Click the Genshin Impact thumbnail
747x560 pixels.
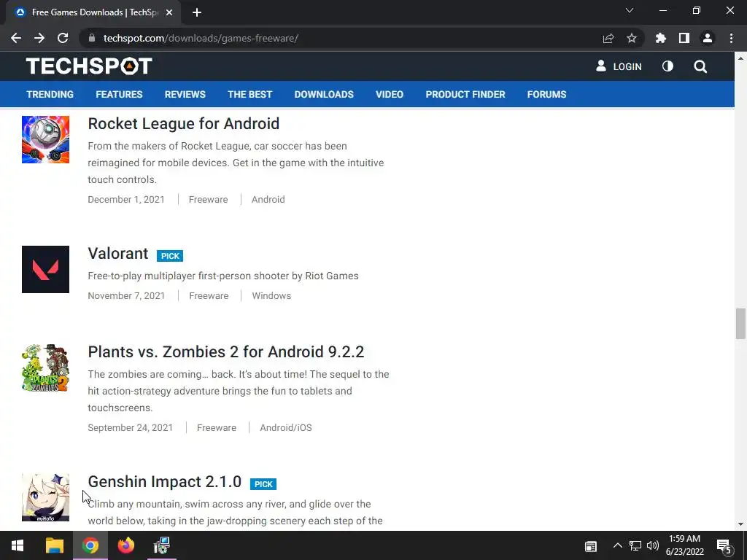pos(45,497)
